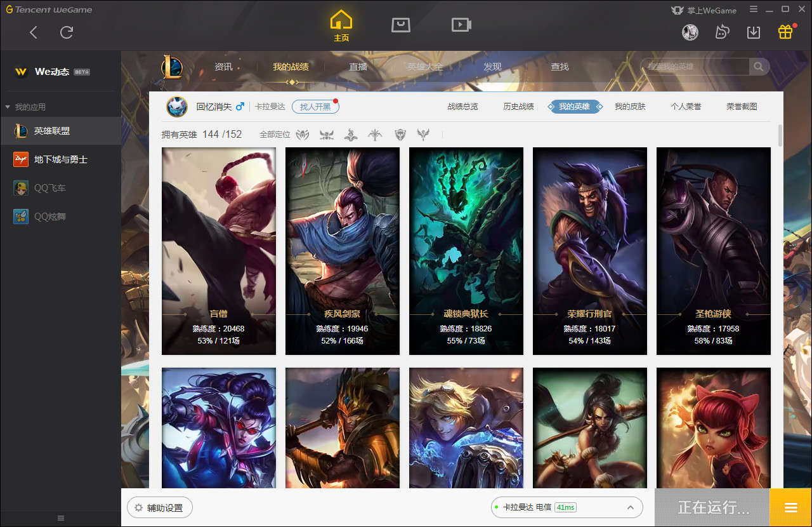This screenshot has width=812, height=527.
Task: Open the 个人荣誉 sub-tab
Action: [x=686, y=107]
